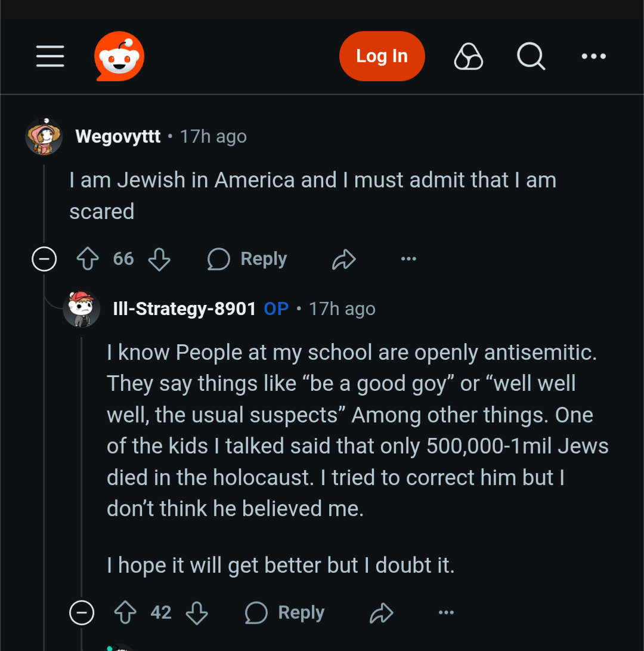Go to Reddit home via Snoo logo
The width and height of the screenshot is (644, 651).
[x=119, y=56]
